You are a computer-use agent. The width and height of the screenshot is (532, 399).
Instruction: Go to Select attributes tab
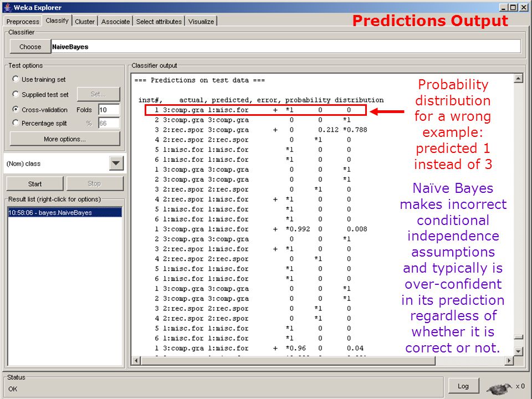click(159, 22)
